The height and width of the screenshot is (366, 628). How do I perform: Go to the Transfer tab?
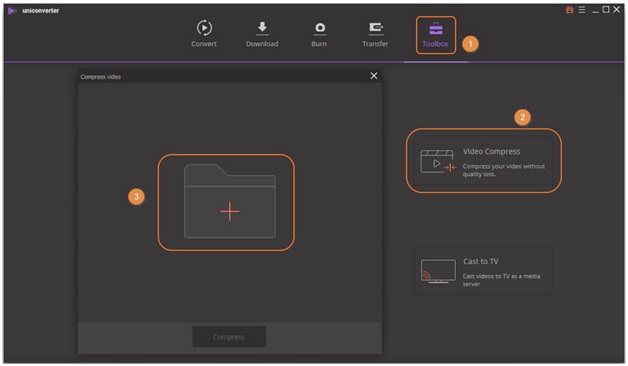click(x=375, y=34)
